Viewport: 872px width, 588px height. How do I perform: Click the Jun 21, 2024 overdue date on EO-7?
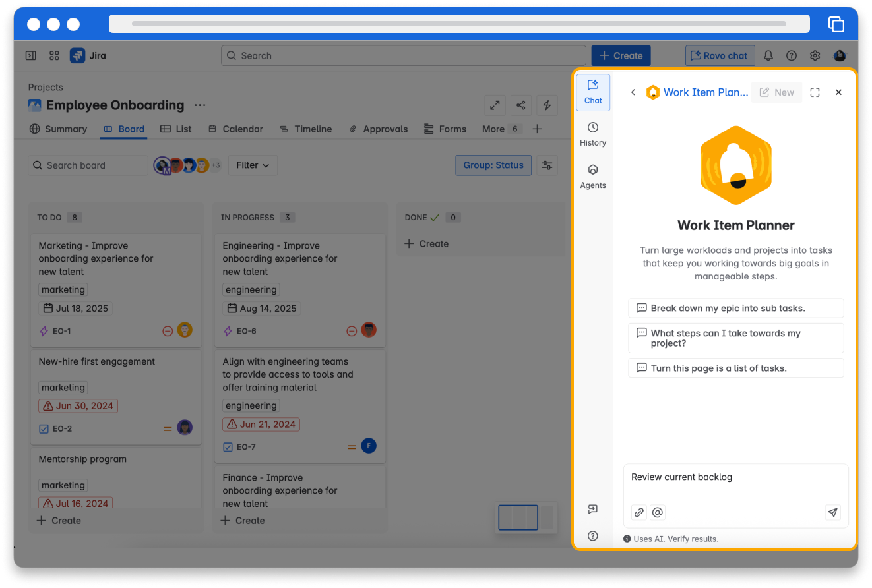(261, 425)
